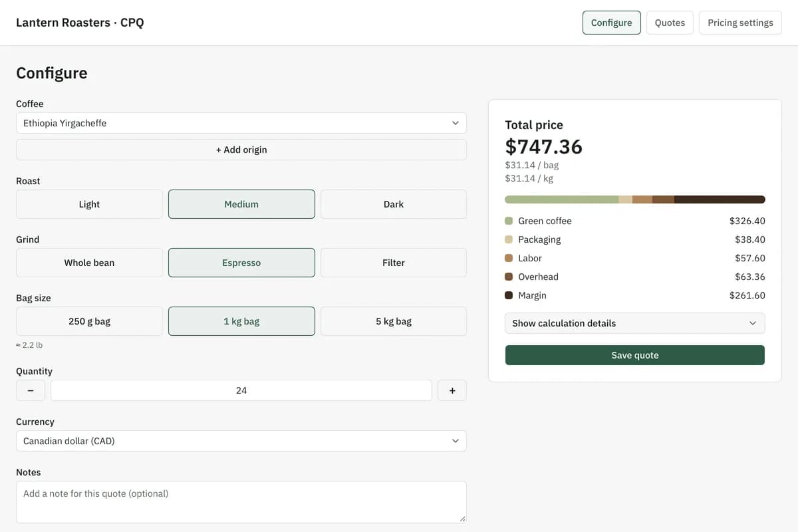
Task: Open the Currency dropdown
Action: pos(241,441)
